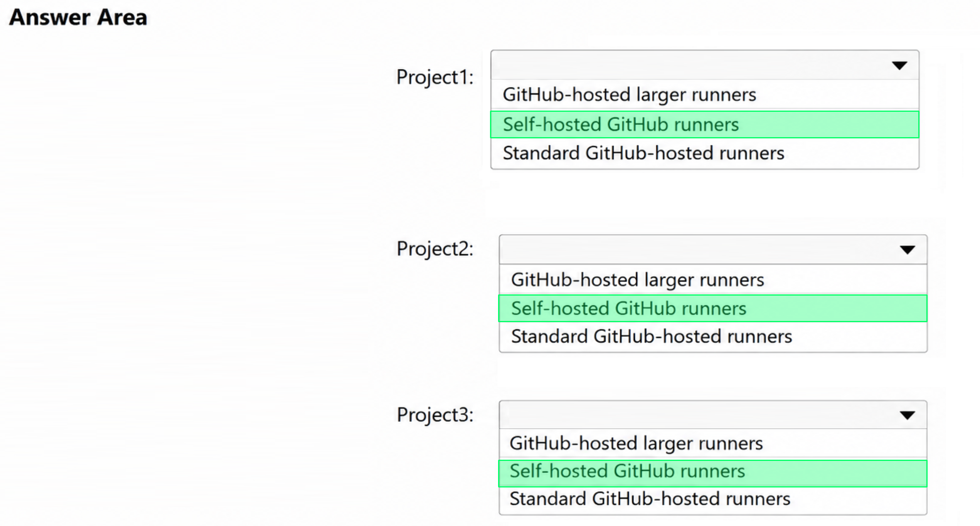Click the Project2 dropdown arrow icon
This screenshot has height=526, width=980.
(x=908, y=250)
